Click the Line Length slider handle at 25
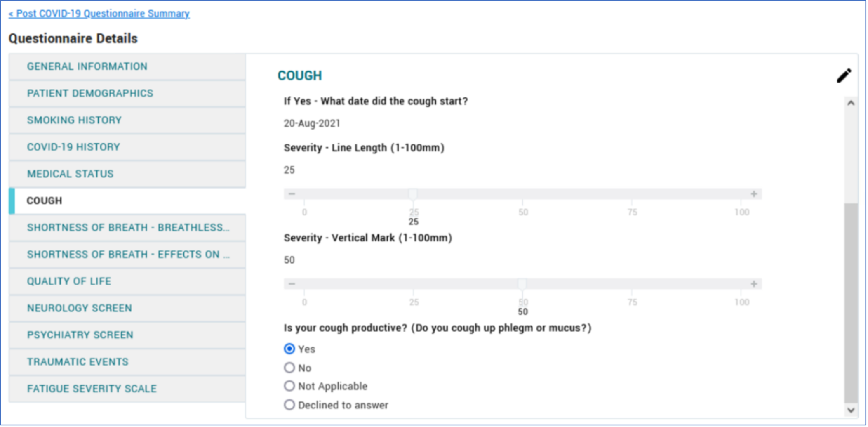 [413, 194]
